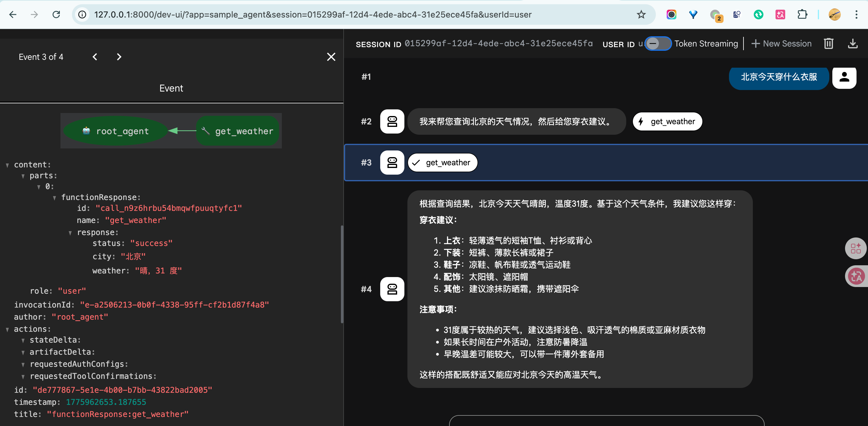Enable Token Streaming
868x426 pixels.
[x=658, y=44]
